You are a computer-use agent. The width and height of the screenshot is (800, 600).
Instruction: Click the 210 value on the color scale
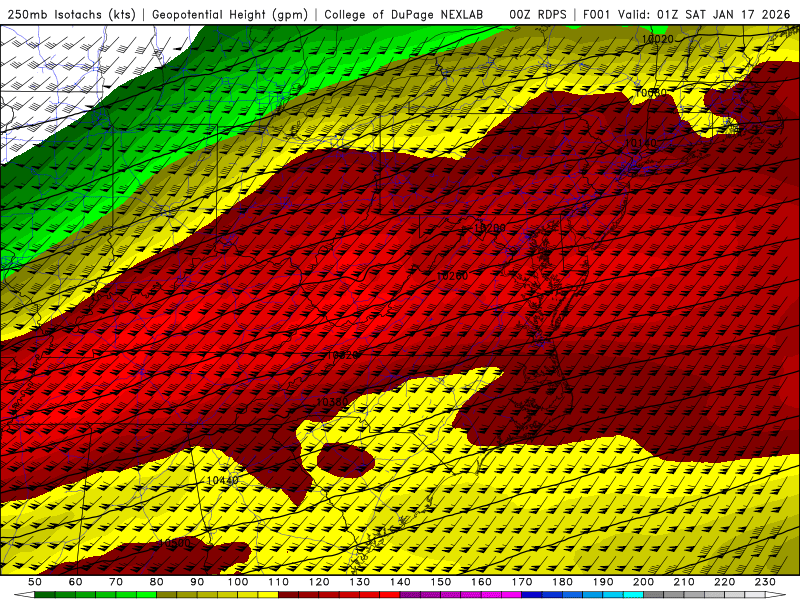pos(684,582)
